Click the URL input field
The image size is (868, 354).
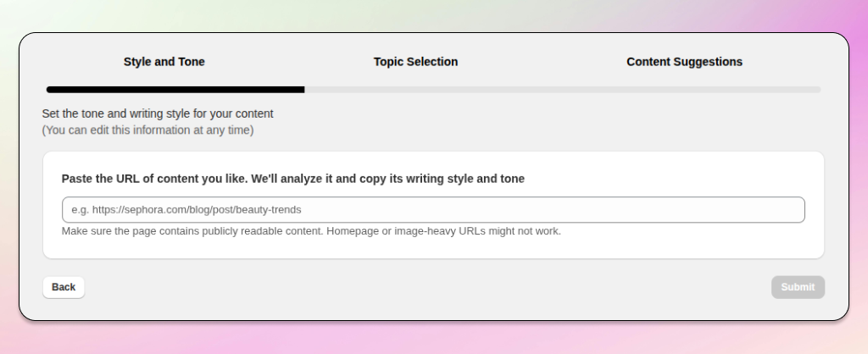[x=432, y=210]
